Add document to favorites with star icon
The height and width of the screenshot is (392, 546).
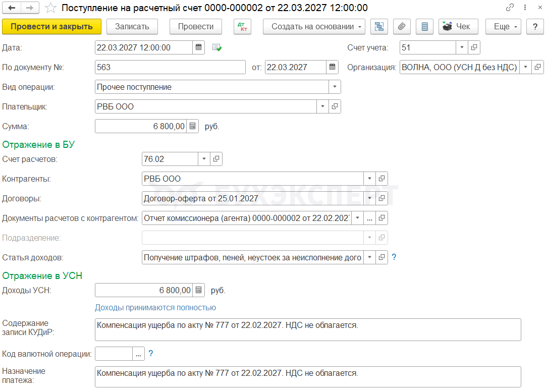pos(51,8)
